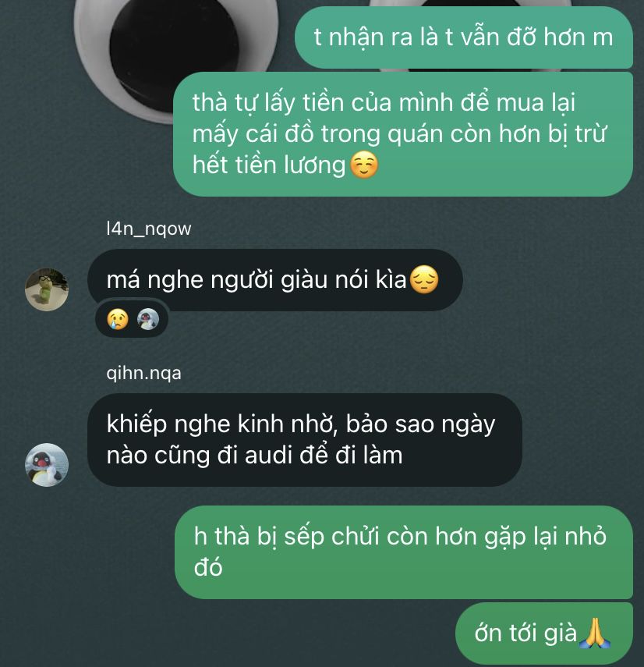Open qihn.nqa's Pingu penguin avatar
644x667 pixels.
pos(47,464)
